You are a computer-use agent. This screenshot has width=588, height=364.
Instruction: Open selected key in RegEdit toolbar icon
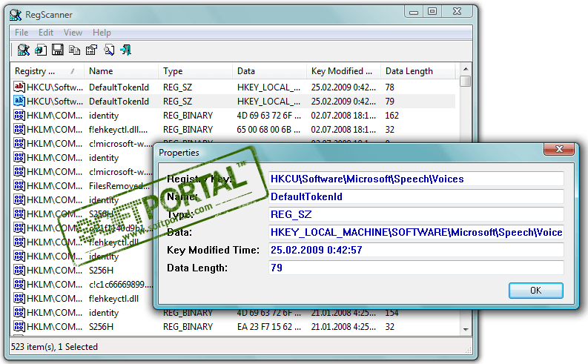pos(41,50)
